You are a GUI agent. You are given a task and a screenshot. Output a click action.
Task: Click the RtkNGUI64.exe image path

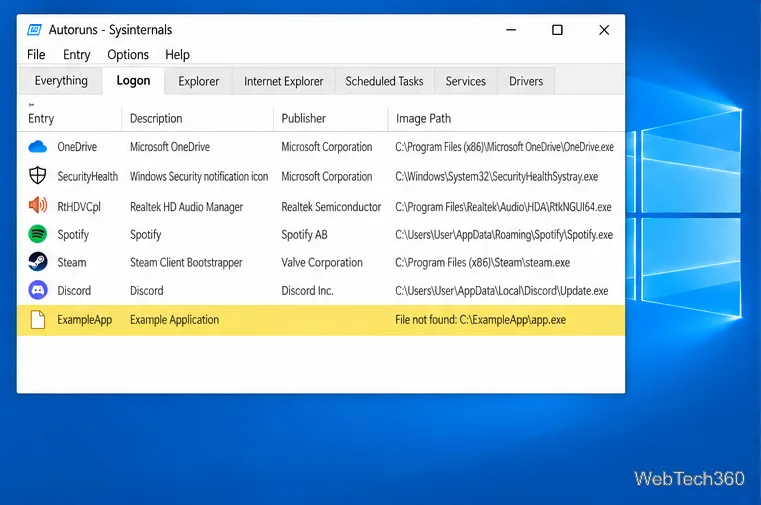tap(503, 207)
